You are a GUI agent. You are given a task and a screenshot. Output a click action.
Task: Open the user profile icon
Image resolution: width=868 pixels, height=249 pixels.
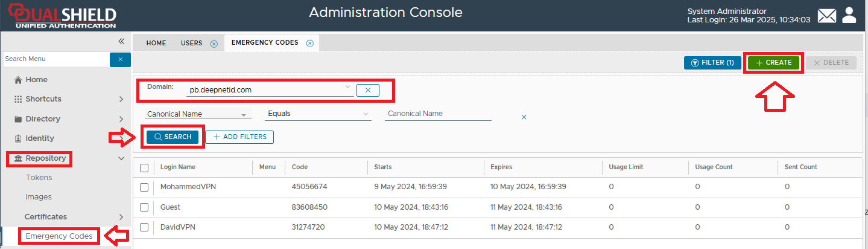(849, 16)
